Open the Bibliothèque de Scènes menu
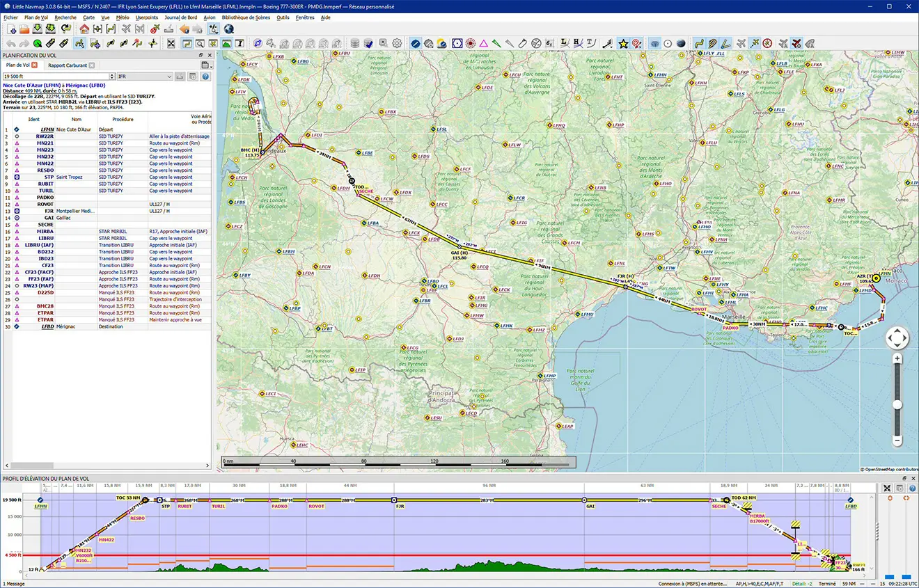Image resolution: width=919 pixels, height=588 pixels. (246, 17)
